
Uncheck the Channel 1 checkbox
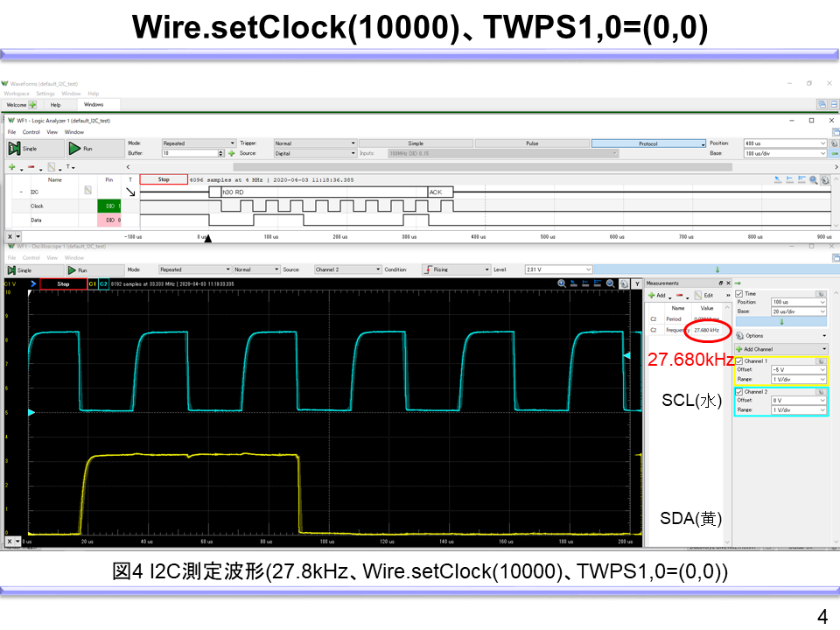coord(739,360)
